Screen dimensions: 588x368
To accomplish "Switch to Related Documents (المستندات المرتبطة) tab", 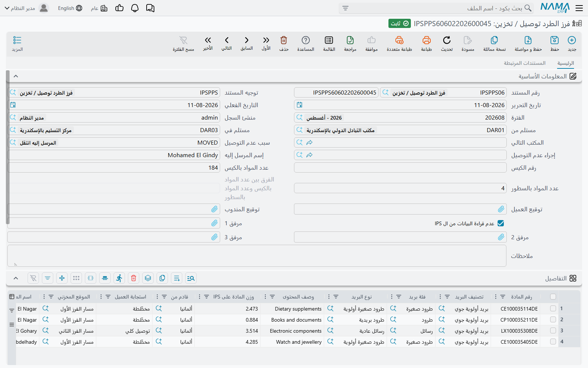I will [524, 63].
